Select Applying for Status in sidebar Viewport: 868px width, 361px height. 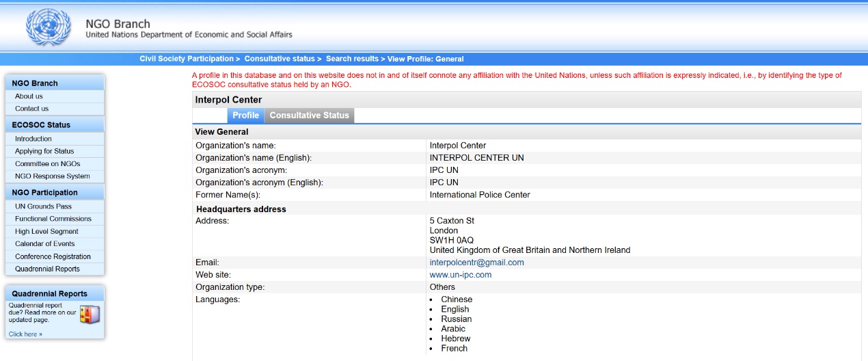click(x=44, y=151)
